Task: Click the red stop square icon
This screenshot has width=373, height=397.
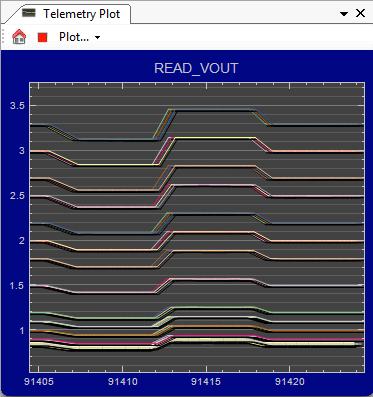Action: click(x=43, y=37)
